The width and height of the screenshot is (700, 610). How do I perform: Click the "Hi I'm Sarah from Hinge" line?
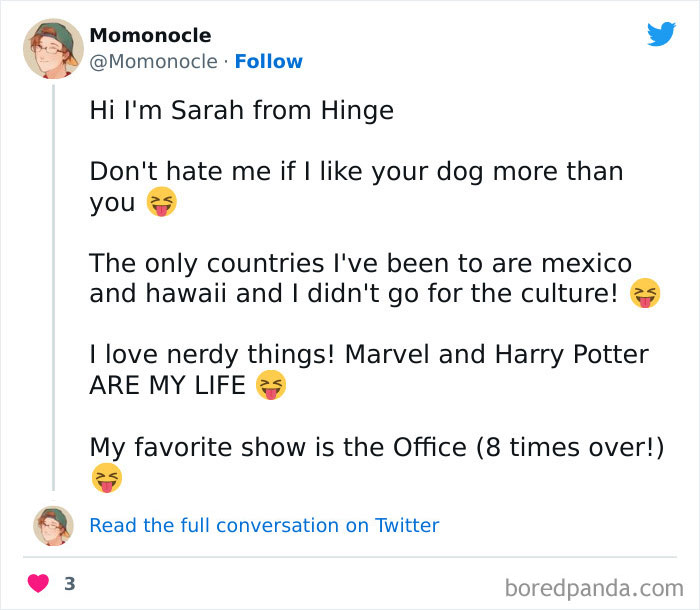click(x=241, y=110)
